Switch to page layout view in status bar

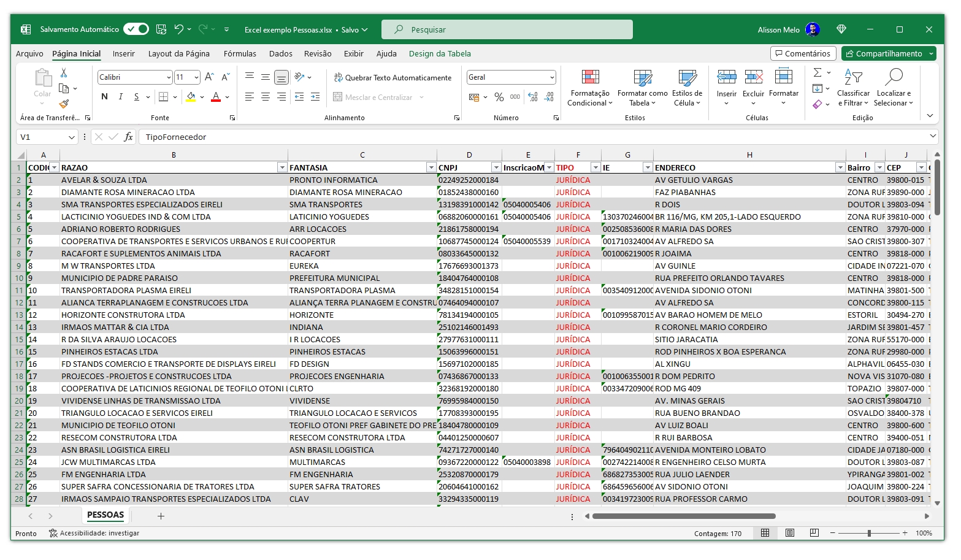tap(789, 533)
